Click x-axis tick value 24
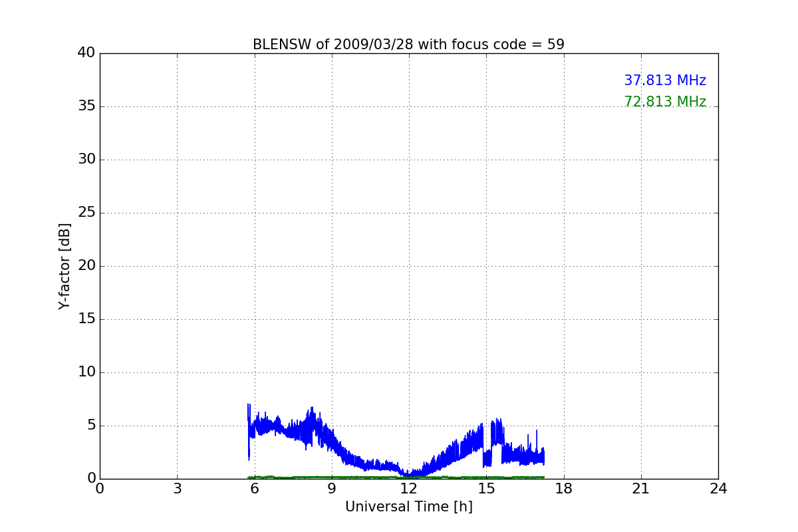This screenshot has height=532, width=798. click(x=718, y=489)
